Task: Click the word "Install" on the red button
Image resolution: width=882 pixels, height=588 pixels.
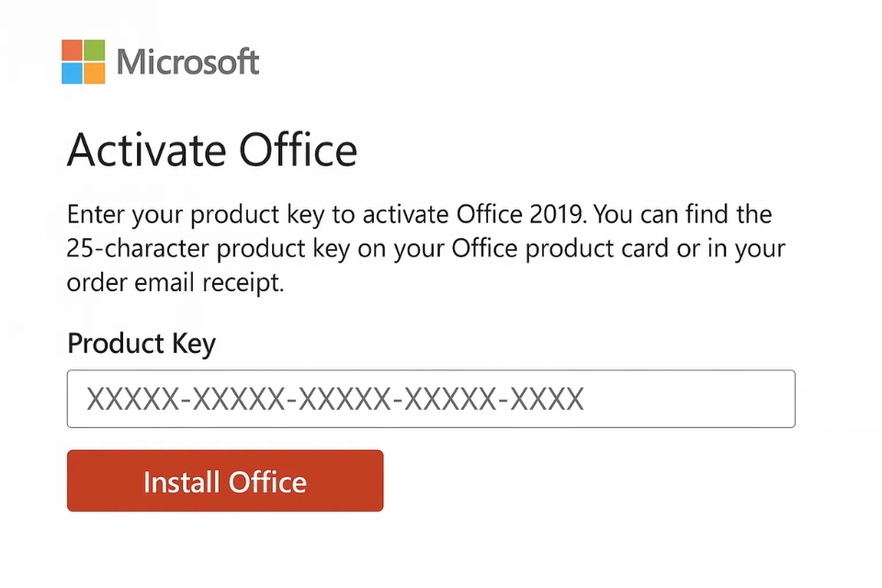Action: [x=182, y=481]
